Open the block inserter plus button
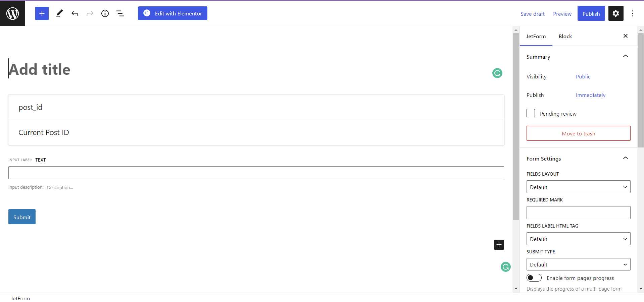The width and height of the screenshot is (644, 302). point(42,13)
